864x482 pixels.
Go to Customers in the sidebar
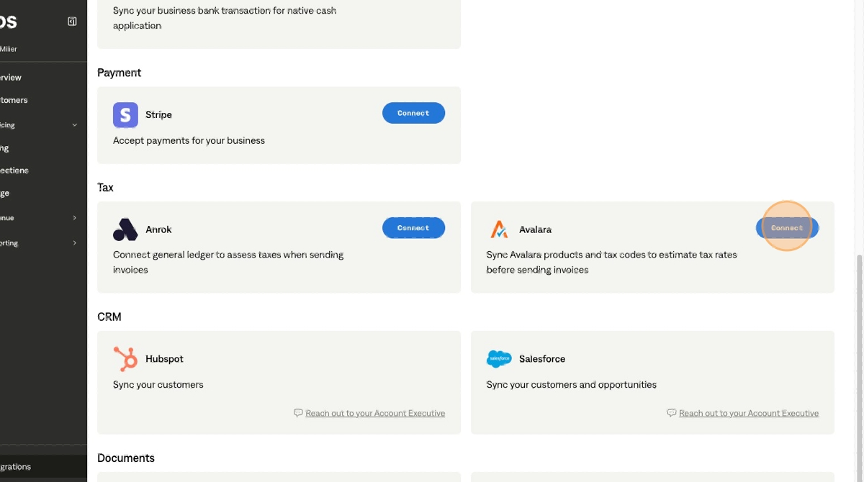(x=14, y=100)
